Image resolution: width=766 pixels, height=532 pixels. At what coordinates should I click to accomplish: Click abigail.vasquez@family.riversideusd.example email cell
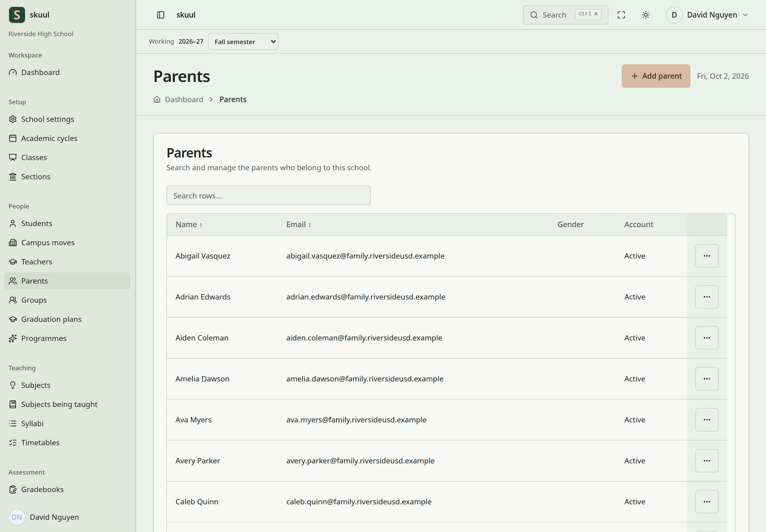[365, 256]
